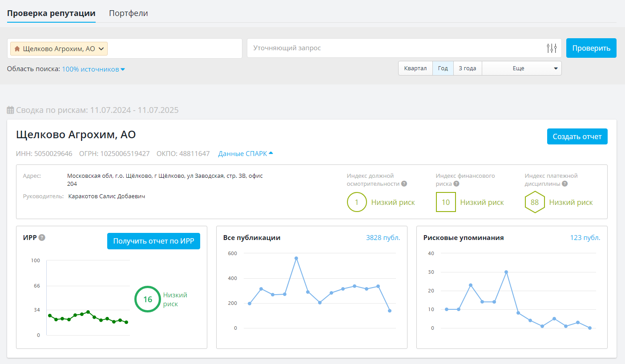Image resolution: width=625 pixels, height=364 pixels.
Task: Select the Год period
Action: pos(443,68)
